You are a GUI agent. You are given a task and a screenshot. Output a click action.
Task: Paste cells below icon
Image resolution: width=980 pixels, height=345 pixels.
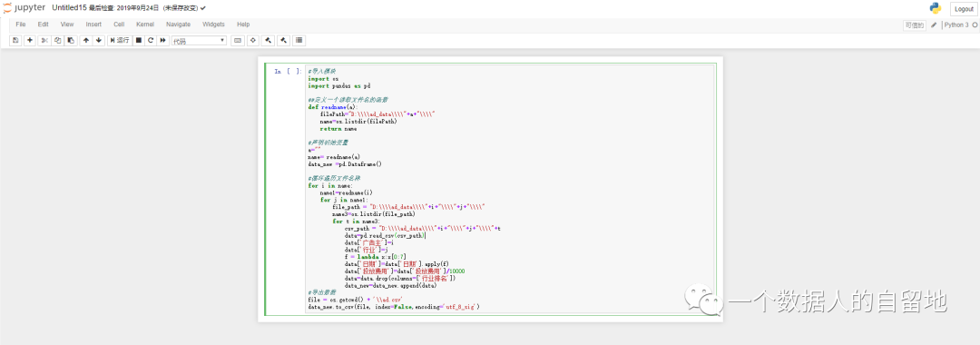tap(71, 40)
